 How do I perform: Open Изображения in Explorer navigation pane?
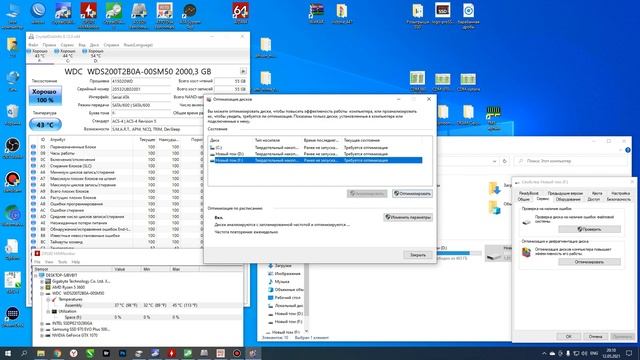[x=284, y=274]
